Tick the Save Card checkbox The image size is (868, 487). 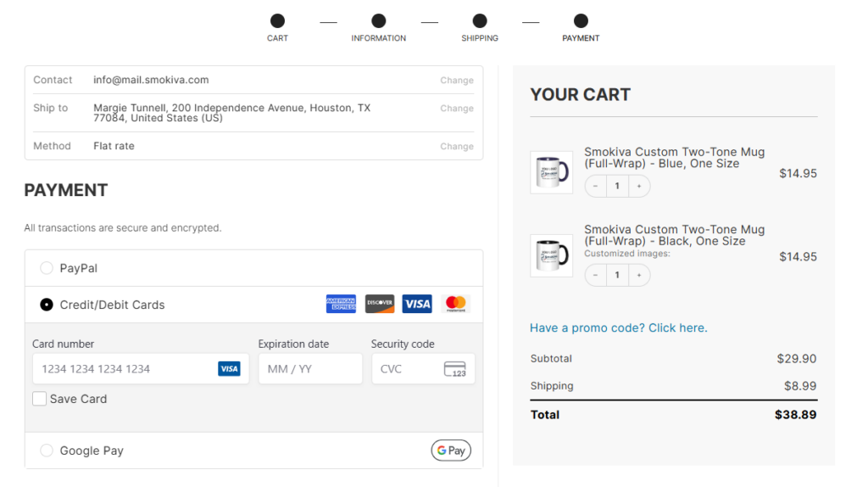tap(40, 399)
